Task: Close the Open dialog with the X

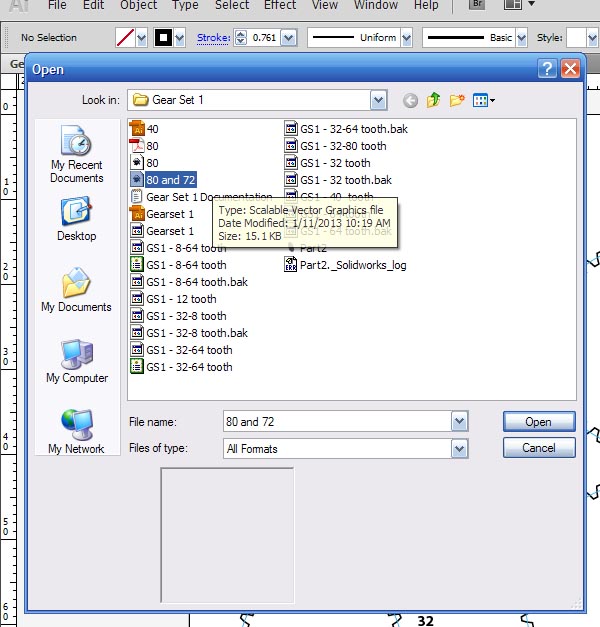Action: pos(570,69)
